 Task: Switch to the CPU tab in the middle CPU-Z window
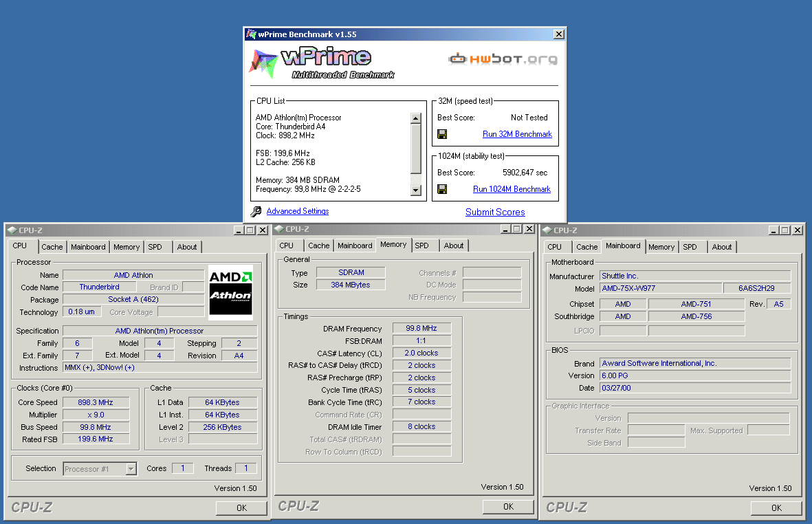pos(287,245)
